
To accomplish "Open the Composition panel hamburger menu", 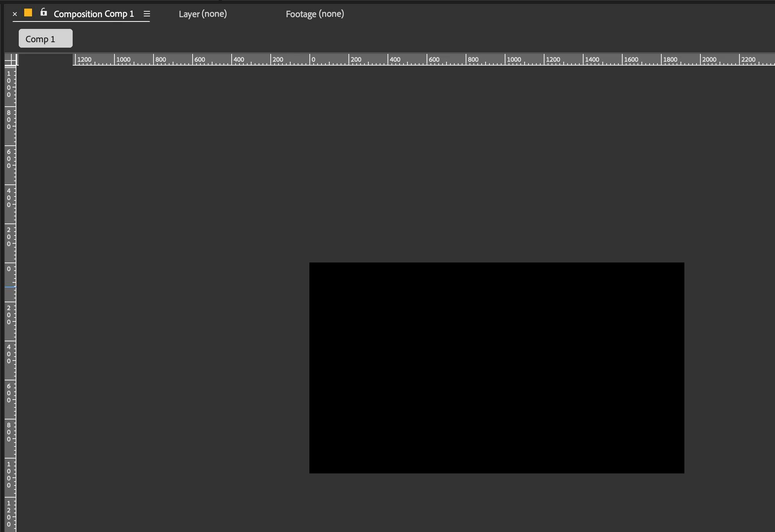I will (147, 14).
